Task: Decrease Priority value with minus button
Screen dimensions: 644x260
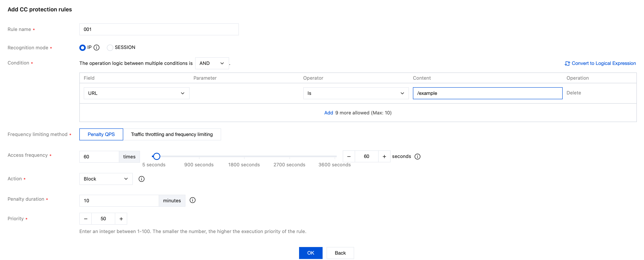Action: coord(86,219)
